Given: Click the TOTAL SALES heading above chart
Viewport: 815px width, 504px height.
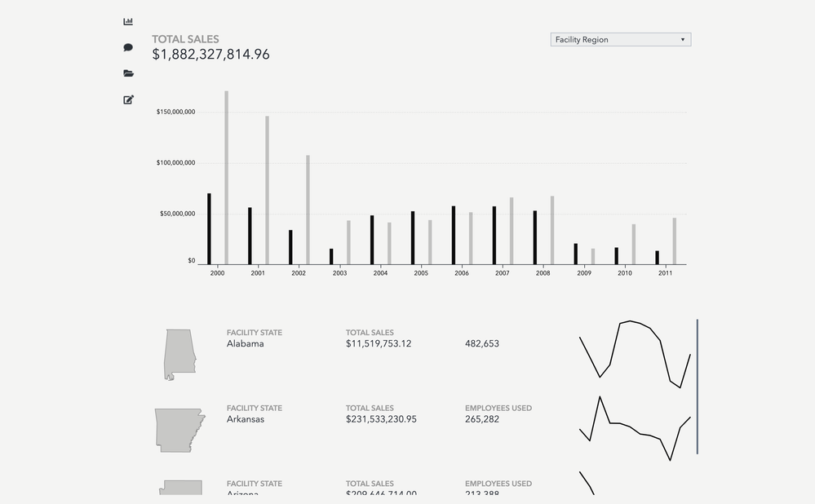Looking at the screenshot, I should point(185,39).
